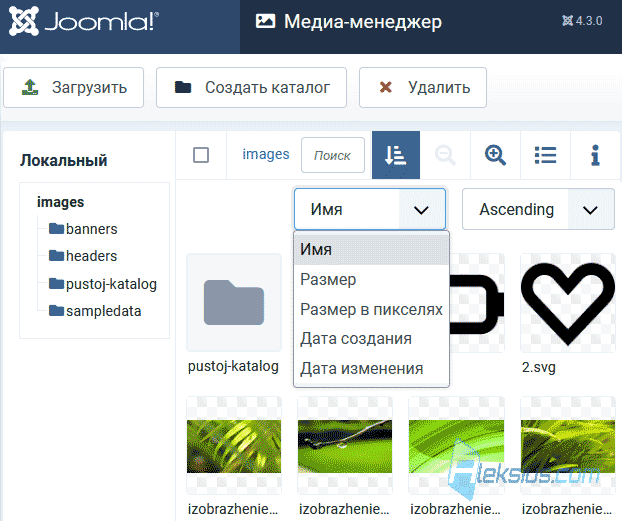The height and width of the screenshot is (521, 622).
Task: Click the zoom-in thumbnails icon
Action: (495, 155)
